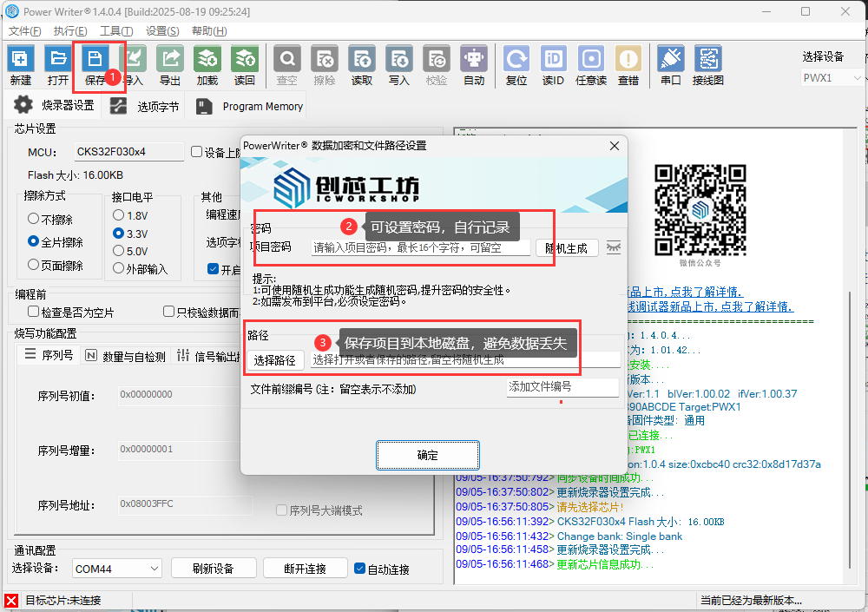Click the save path input field
This screenshot has height=612, width=868.
465,360
